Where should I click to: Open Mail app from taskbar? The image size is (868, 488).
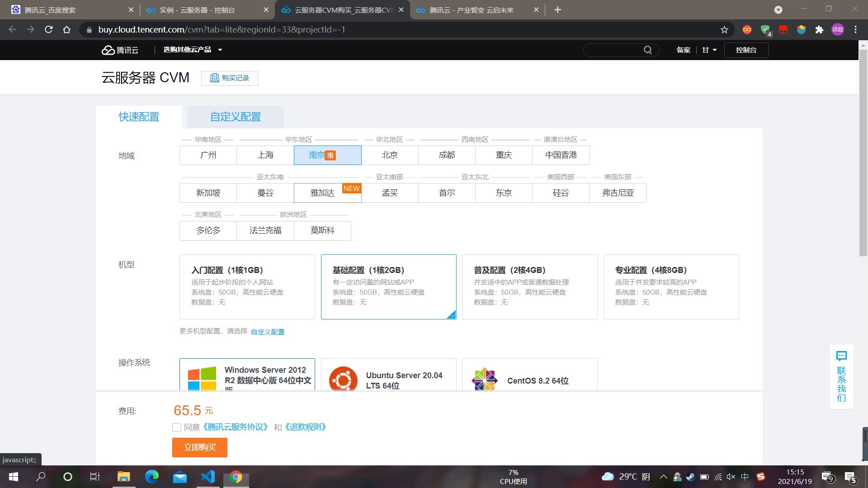click(x=180, y=477)
